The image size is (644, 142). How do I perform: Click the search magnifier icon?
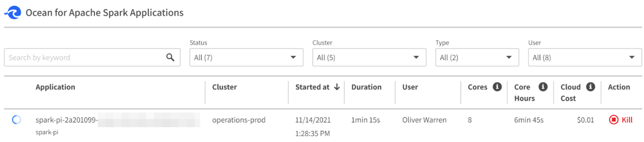(170, 57)
